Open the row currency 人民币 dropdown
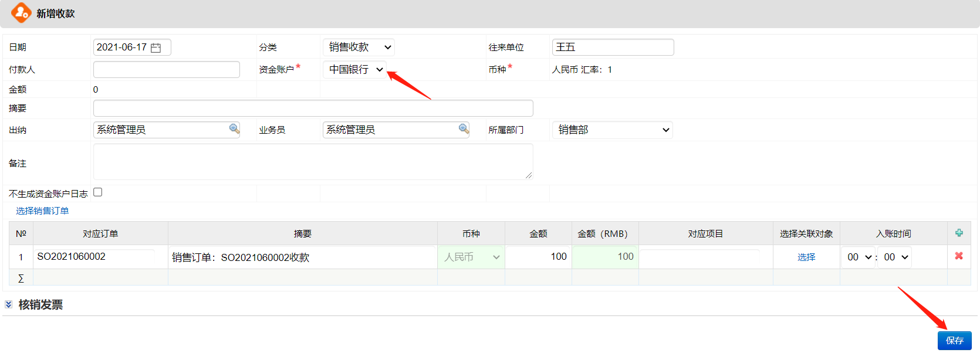The width and height of the screenshot is (980, 353). (x=471, y=257)
